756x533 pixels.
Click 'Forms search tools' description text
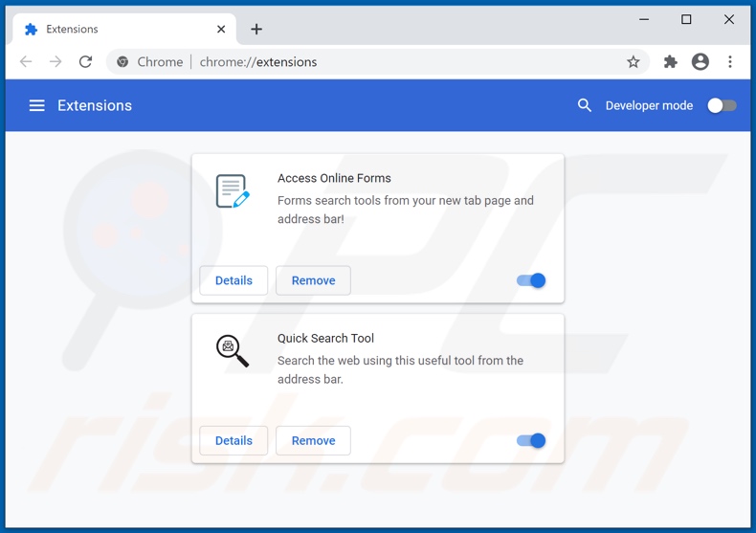406,210
